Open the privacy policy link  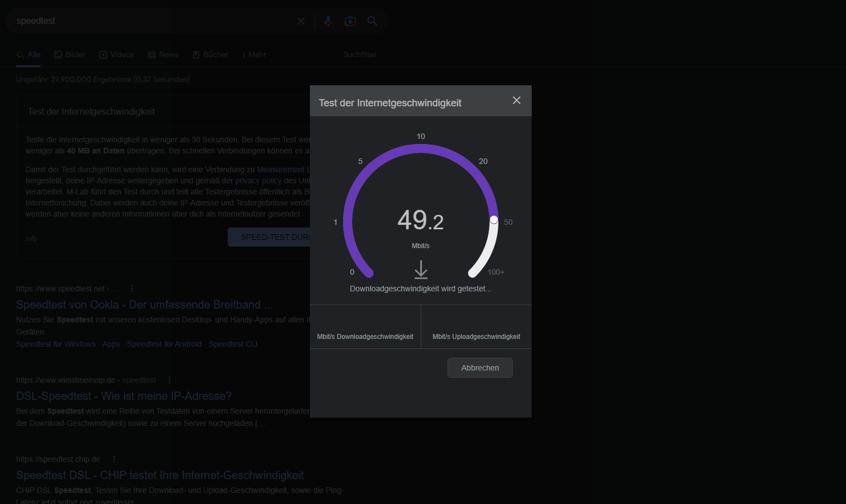[x=258, y=181]
